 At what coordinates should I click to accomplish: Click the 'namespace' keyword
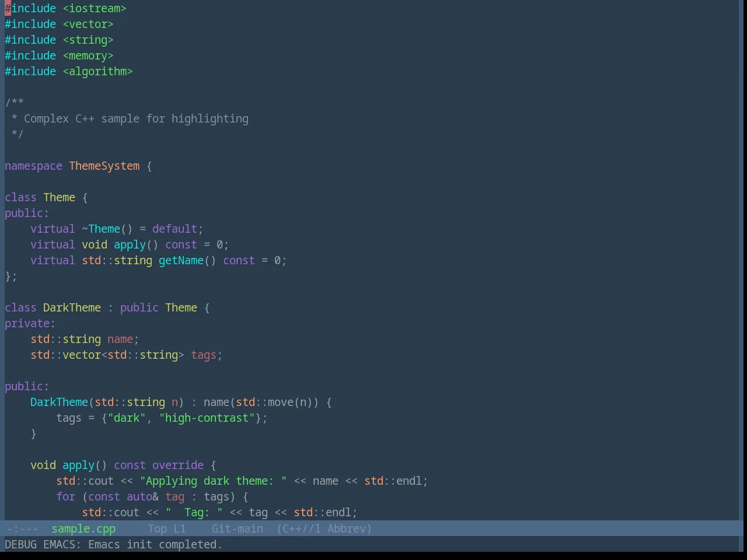[x=33, y=166]
